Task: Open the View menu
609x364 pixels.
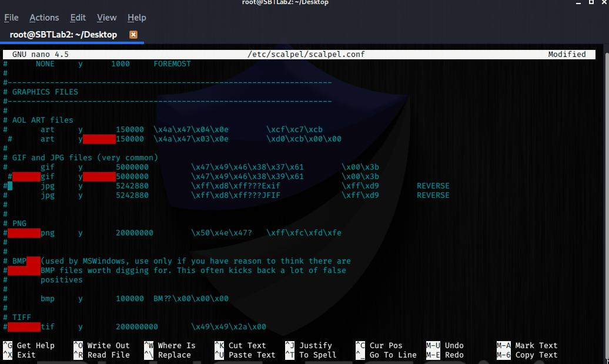Action: (107, 18)
